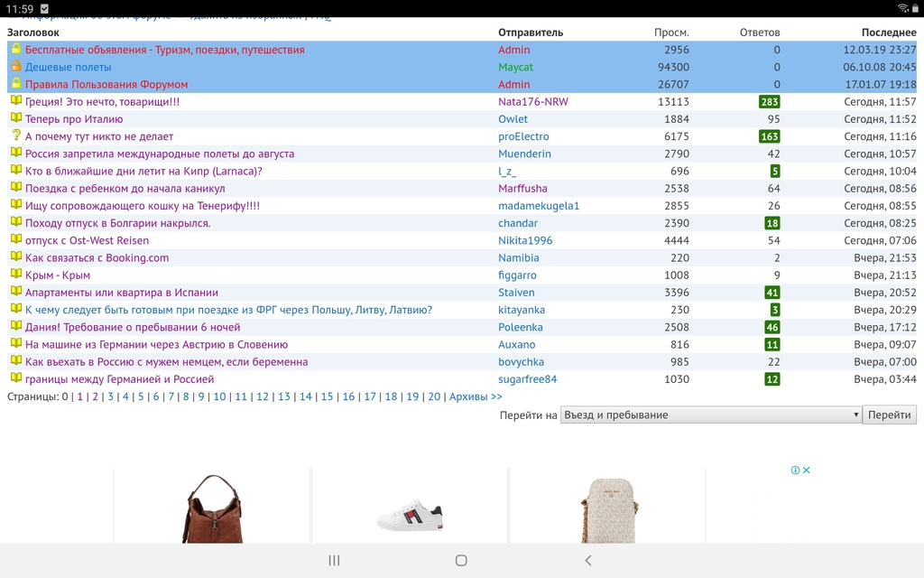
Task: Tap the Android home navigation button
Action: pyautogui.click(x=461, y=560)
